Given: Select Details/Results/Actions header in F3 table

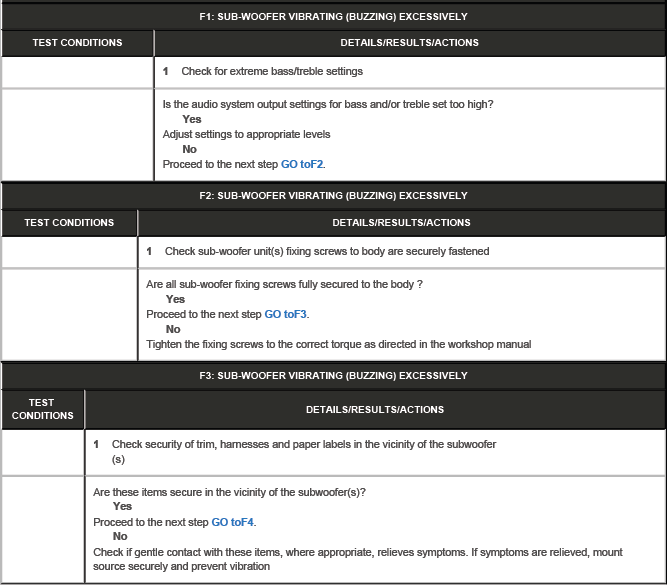Looking at the screenshot, I should click(375, 409).
